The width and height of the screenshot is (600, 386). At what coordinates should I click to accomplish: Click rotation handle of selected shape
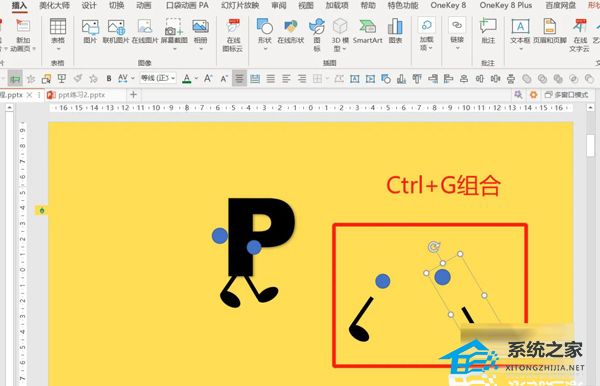point(434,247)
